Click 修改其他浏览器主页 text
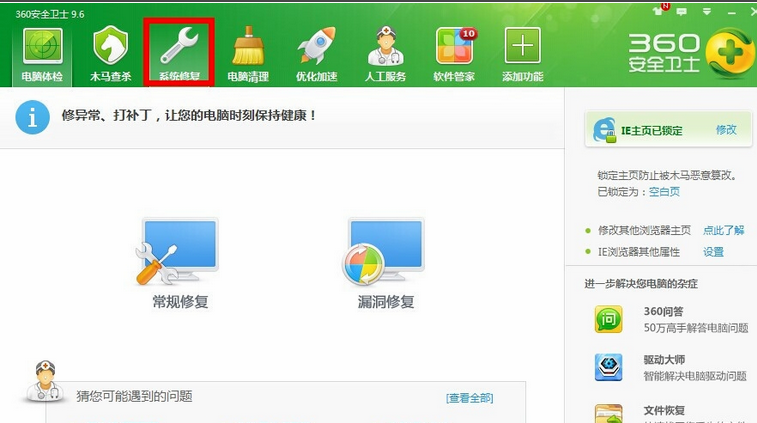 (x=644, y=230)
